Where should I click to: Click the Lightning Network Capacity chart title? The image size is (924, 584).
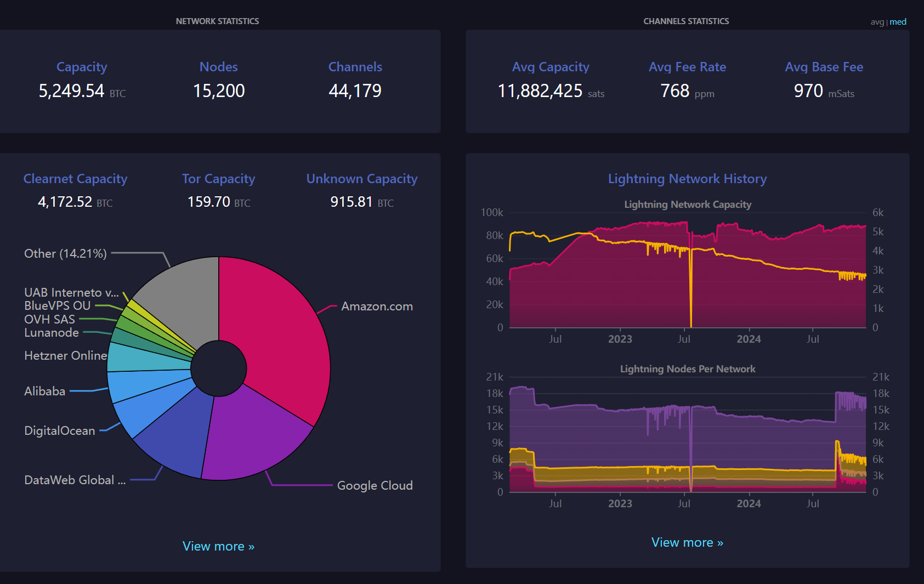pyautogui.click(x=688, y=205)
